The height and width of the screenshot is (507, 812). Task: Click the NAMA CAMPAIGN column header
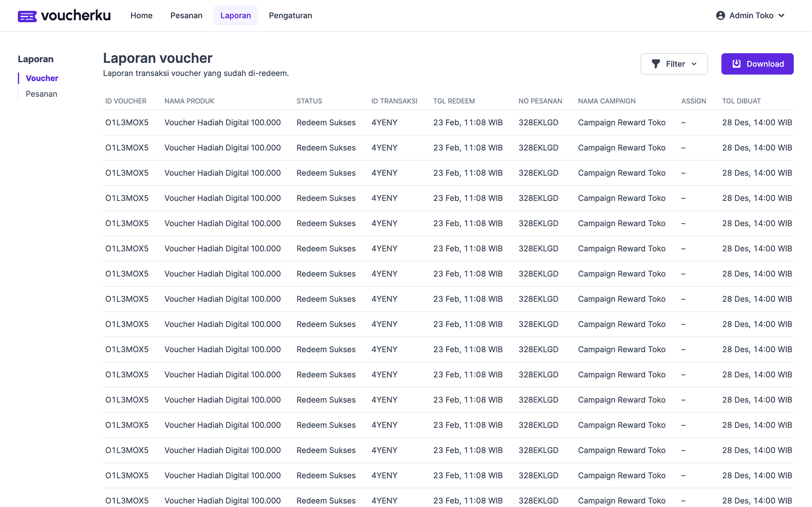coord(606,101)
